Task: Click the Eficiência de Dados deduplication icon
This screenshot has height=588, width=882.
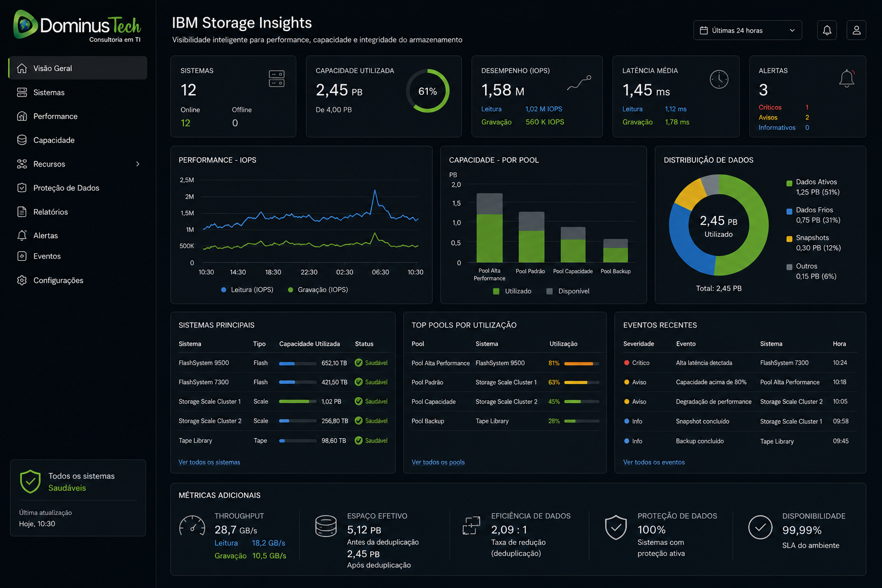Action: pyautogui.click(x=471, y=525)
